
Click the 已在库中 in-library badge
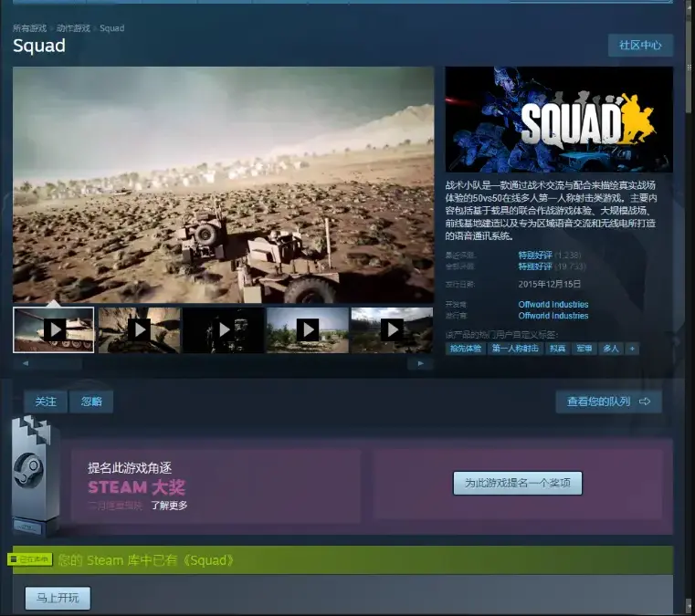(30, 559)
